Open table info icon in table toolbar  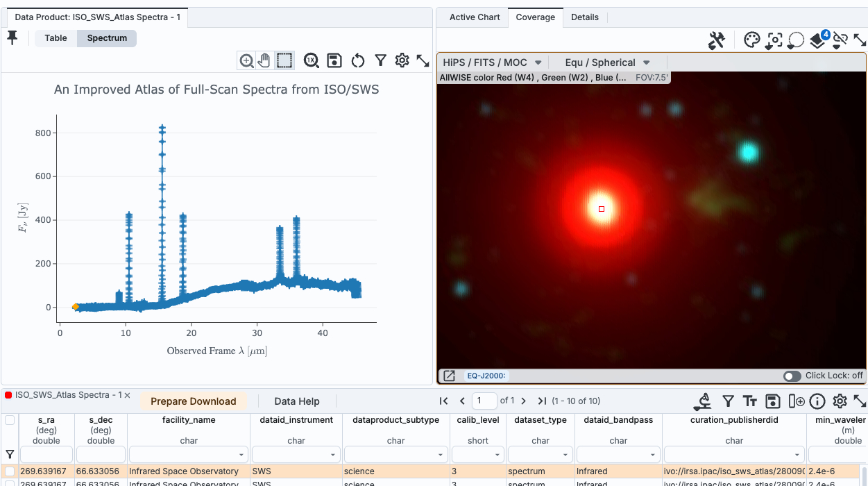pos(817,401)
